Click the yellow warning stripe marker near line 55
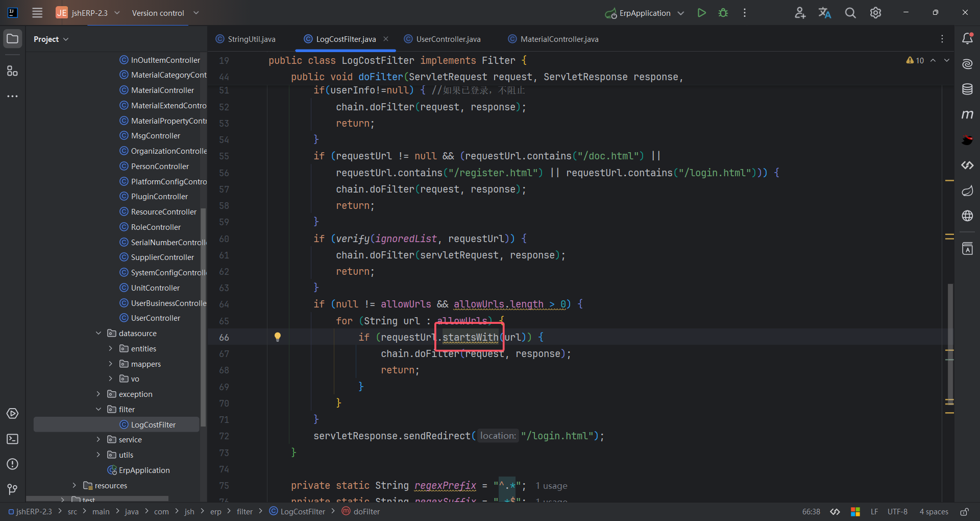 tap(949, 180)
